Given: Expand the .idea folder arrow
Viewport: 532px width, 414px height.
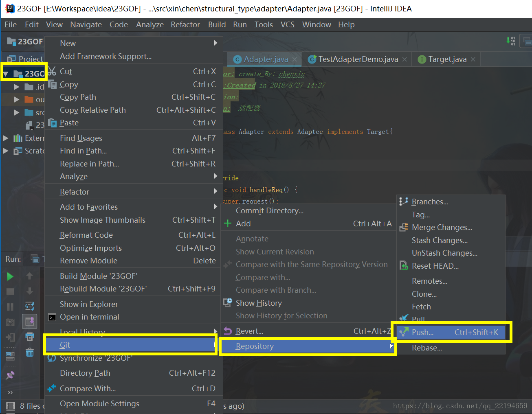Looking at the screenshot, I should [x=17, y=87].
